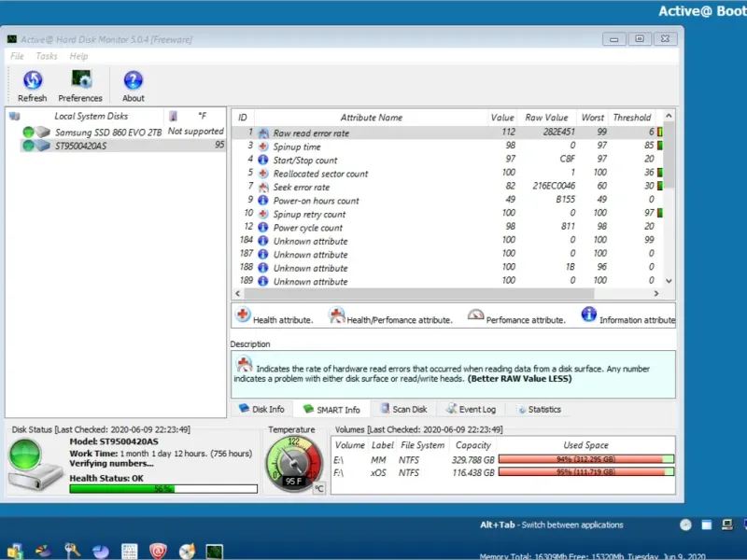The height and width of the screenshot is (560, 747).
Task: Open the Tasks menu
Action: click(x=46, y=56)
